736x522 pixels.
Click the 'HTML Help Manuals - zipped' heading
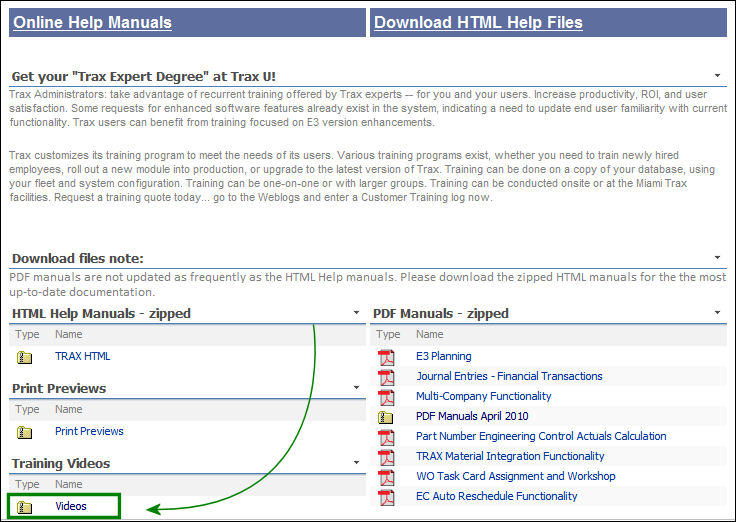(101, 314)
